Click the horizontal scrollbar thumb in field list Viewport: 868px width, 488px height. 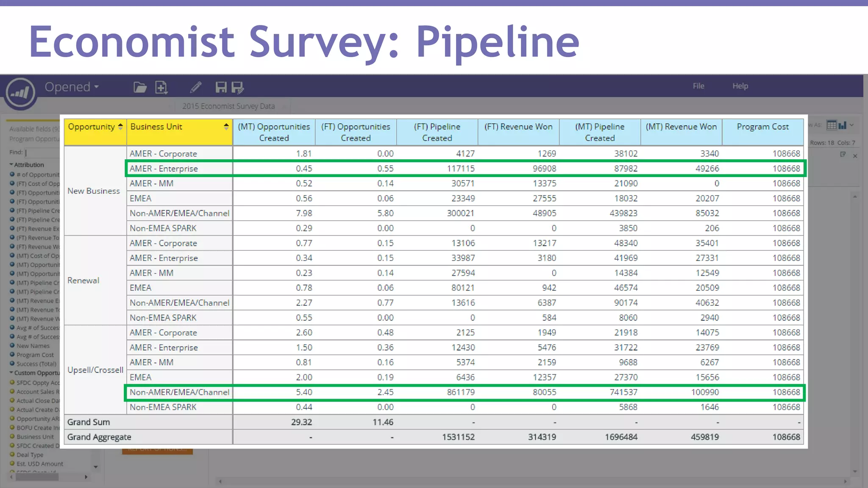point(37,477)
